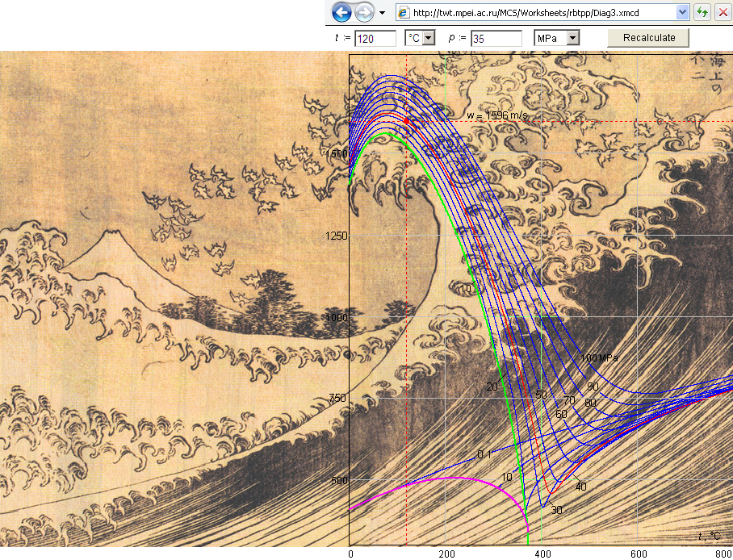Open the recent pages dropdown beside Forward
Image resolution: width=733 pixels, height=560 pixels.
[x=383, y=13]
